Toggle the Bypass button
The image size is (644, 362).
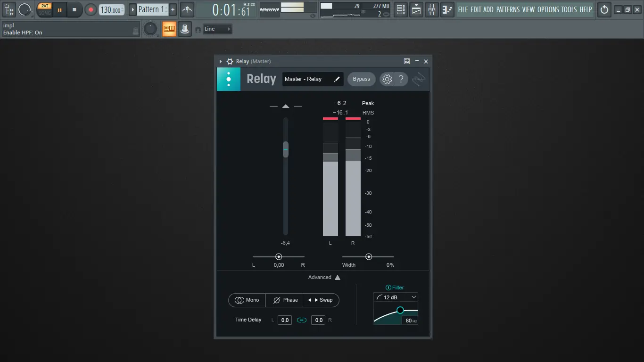coord(362,79)
